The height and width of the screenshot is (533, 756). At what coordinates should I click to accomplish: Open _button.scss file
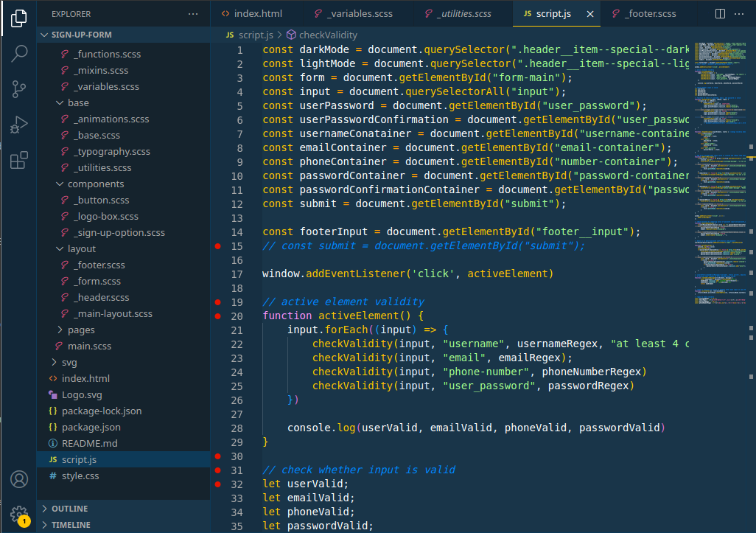pos(124,201)
